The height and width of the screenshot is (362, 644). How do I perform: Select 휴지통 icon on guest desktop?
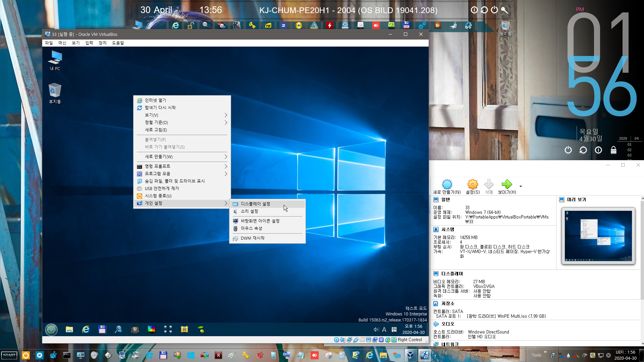[x=55, y=94]
